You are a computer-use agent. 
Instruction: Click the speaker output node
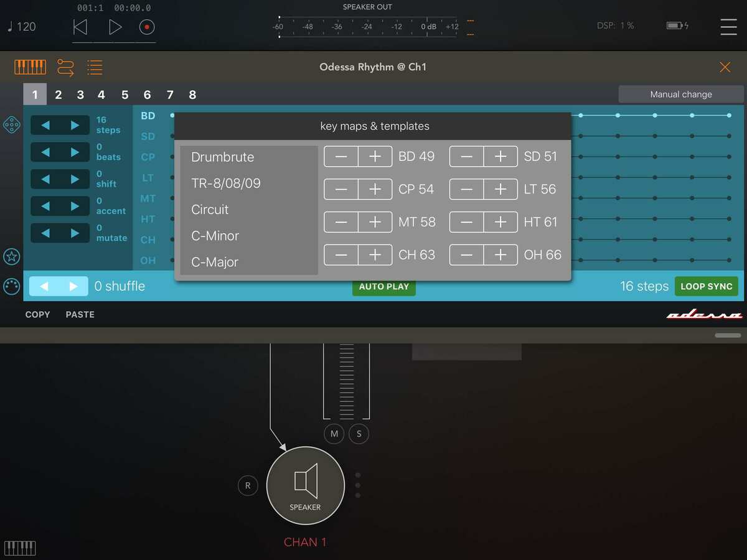(x=305, y=485)
